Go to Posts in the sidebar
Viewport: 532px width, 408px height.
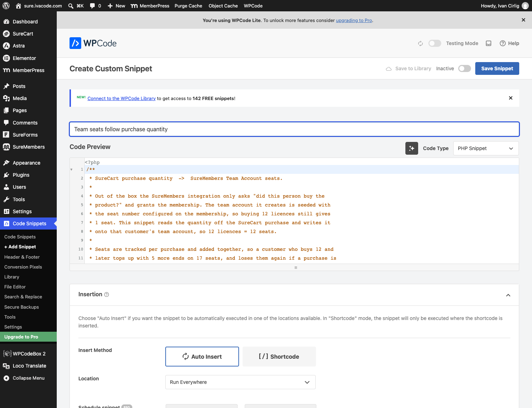pyautogui.click(x=28, y=86)
